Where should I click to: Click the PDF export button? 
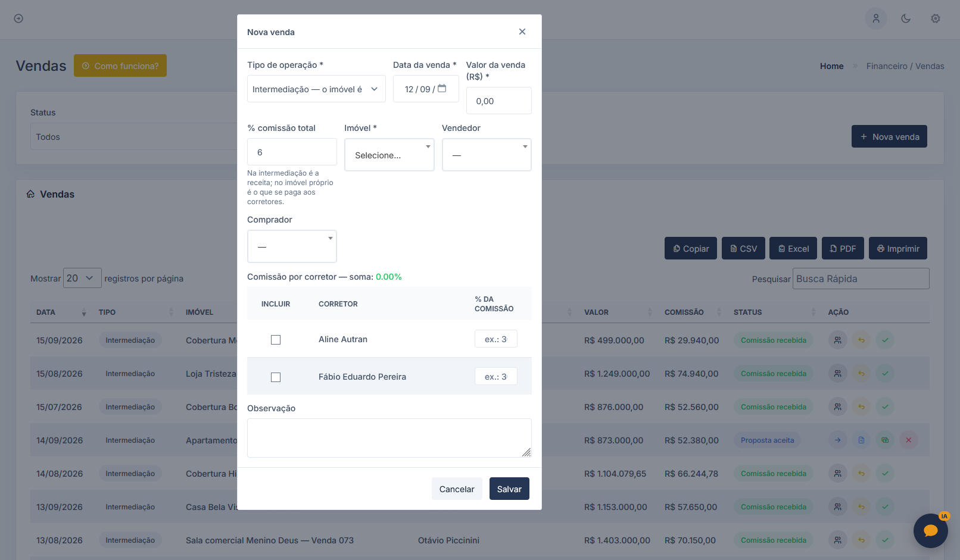[x=843, y=248]
